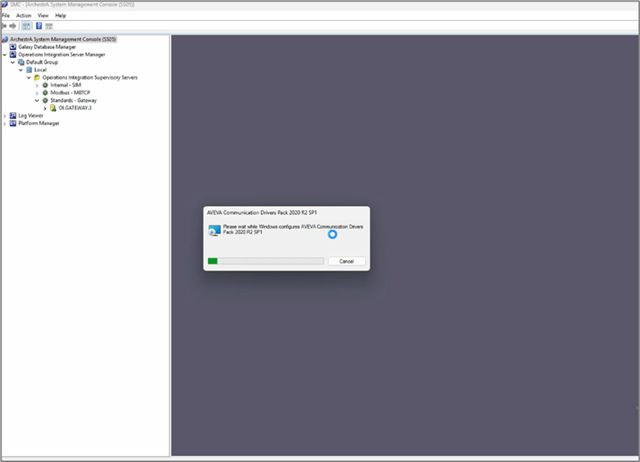Viewport: 640px width, 462px height.
Task: Click the Log Viewer icon in tree
Action: coord(13,115)
